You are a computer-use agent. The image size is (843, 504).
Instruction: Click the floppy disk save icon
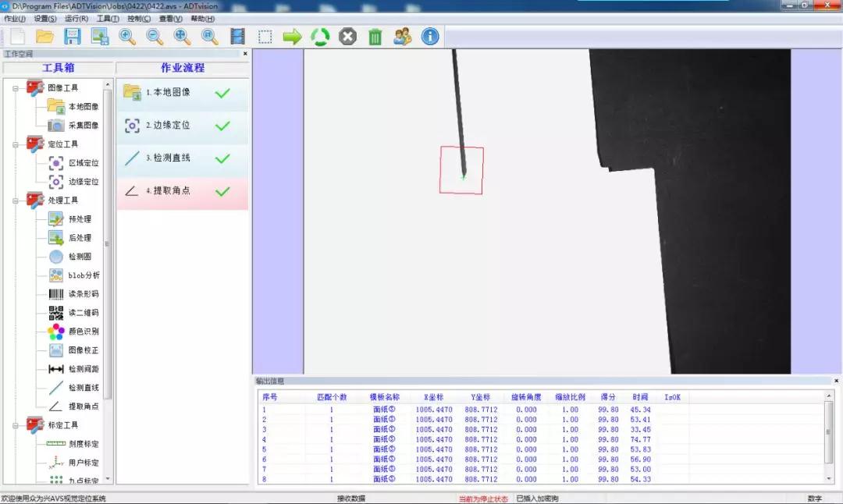click(73, 37)
